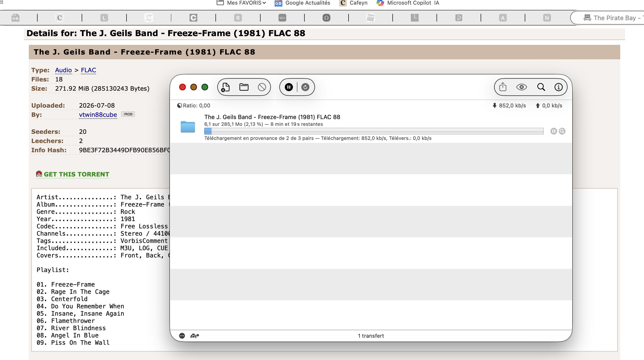Switch to the pinned tab with N icon
Screen dimensions: 644x360
coord(547,18)
